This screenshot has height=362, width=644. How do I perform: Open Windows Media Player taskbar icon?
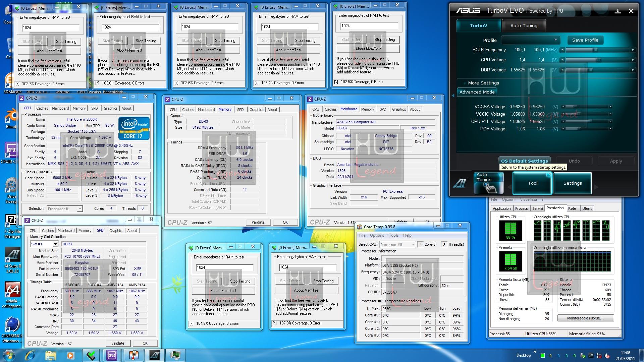[70, 355]
